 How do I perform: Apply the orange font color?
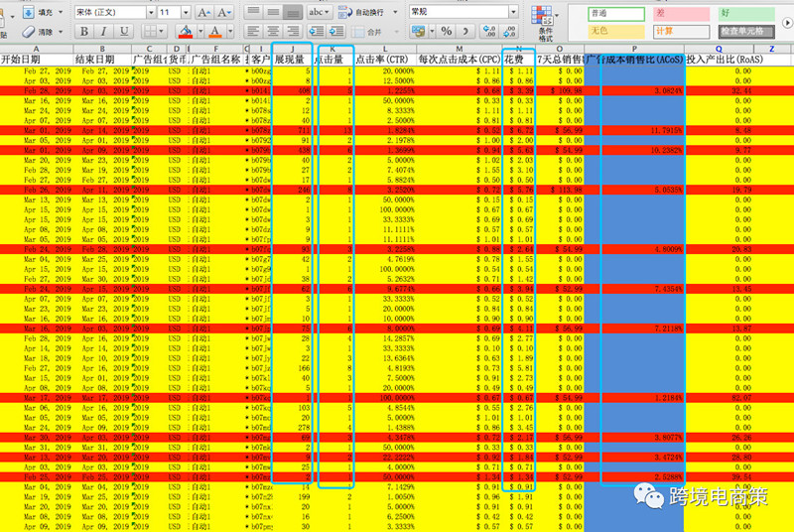[x=215, y=32]
